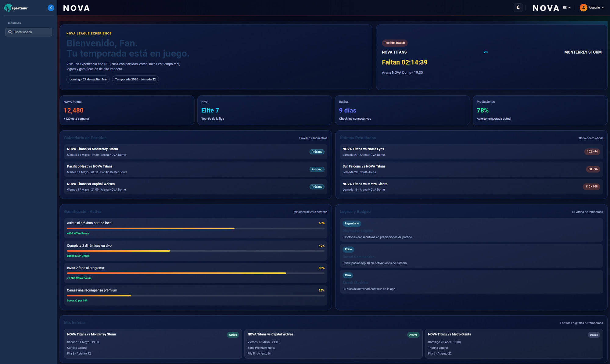Select the NOVA Titans vs Capital Wolves calendar match
This screenshot has width=610, height=364.
tap(196, 187)
